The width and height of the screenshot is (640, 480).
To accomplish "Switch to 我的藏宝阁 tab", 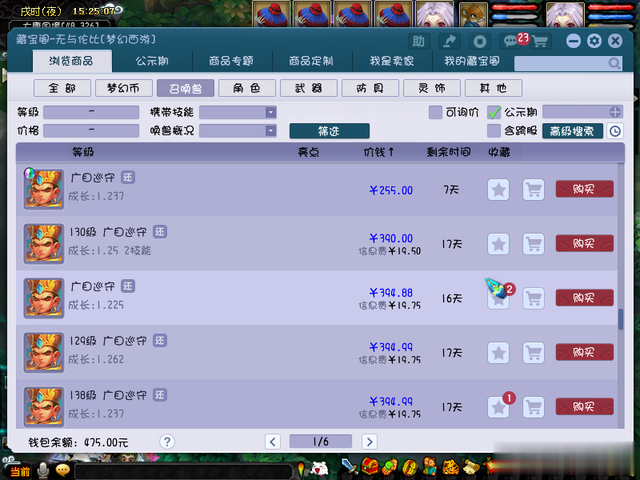I will click(x=472, y=61).
